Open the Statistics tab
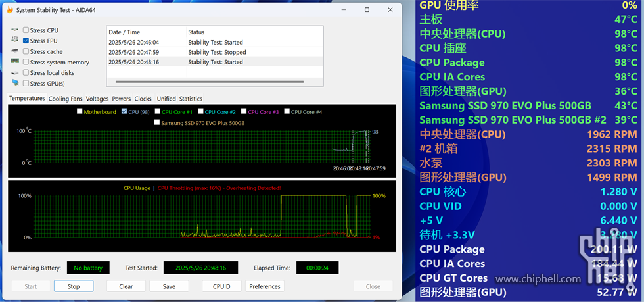Viewport: 644px width, 302px height. point(191,99)
